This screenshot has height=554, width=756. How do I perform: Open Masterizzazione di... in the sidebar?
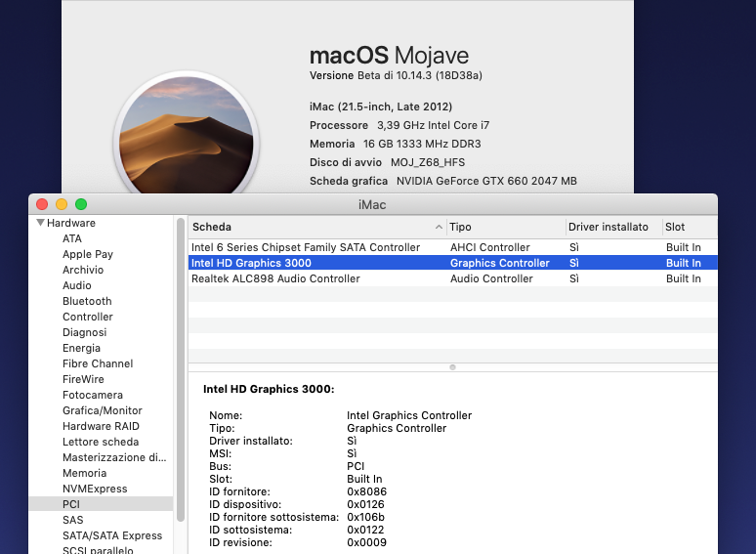pyautogui.click(x=114, y=457)
